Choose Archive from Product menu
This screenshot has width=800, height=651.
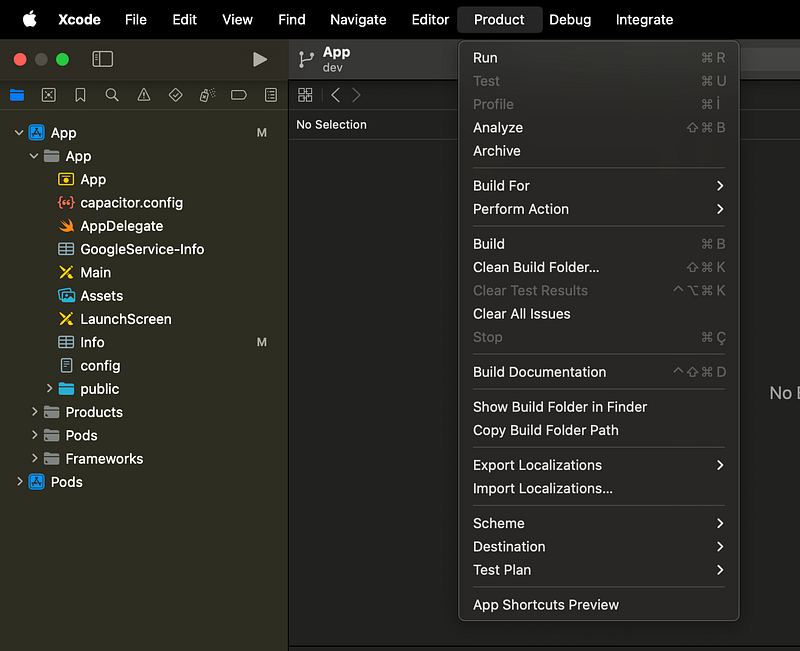598,151
